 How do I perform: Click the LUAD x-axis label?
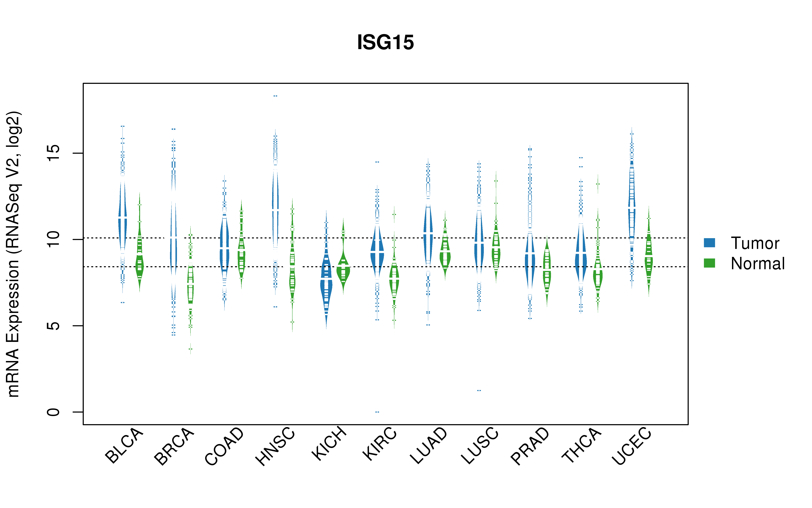(429, 446)
